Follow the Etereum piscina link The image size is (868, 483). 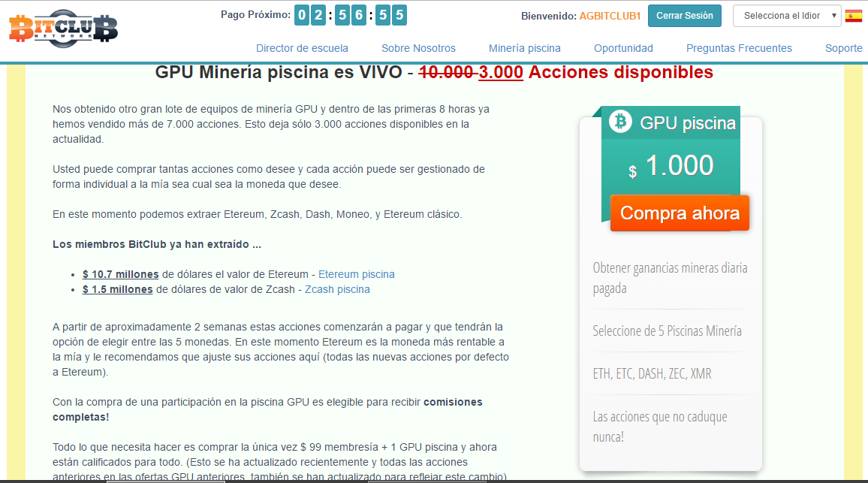tap(357, 274)
